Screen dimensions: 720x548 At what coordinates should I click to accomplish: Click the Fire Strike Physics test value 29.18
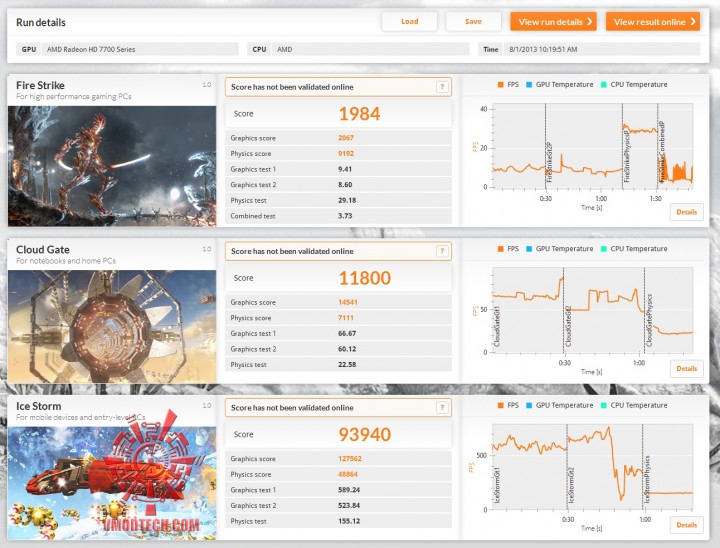(x=347, y=200)
